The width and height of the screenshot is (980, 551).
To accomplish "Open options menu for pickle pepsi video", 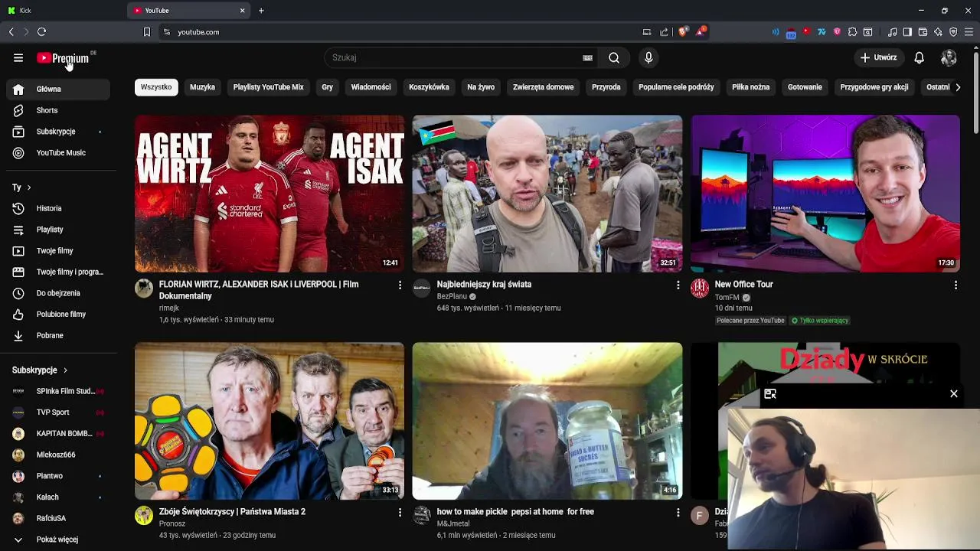I will [x=678, y=512].
